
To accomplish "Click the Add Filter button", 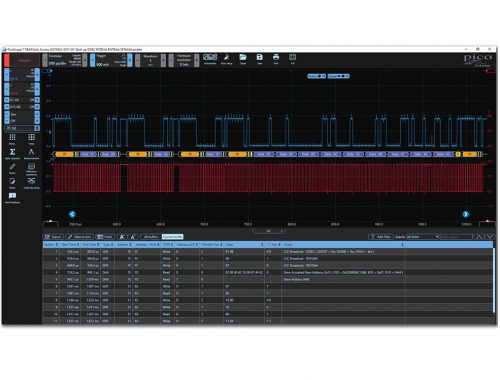I will coord(380,237).
